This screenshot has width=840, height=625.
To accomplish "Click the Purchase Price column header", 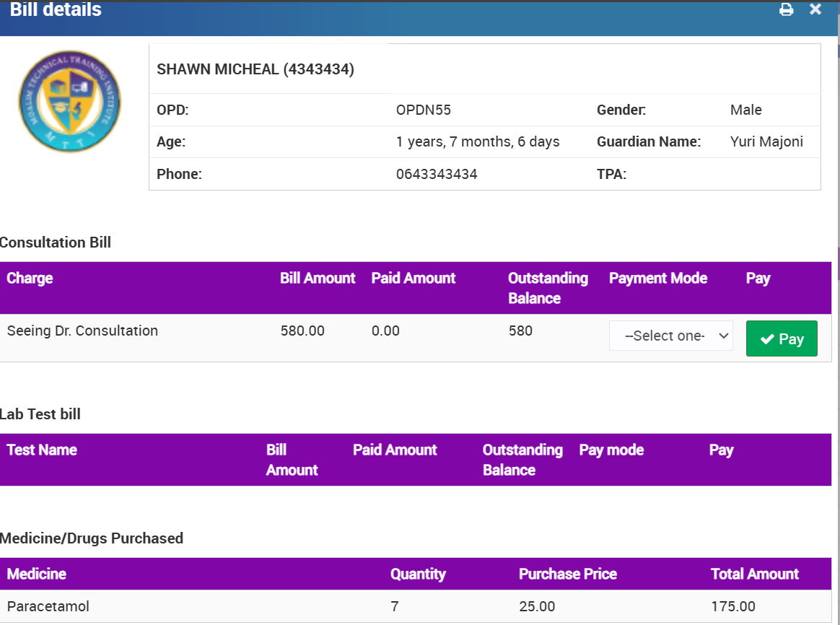I will tap(567, 574).
